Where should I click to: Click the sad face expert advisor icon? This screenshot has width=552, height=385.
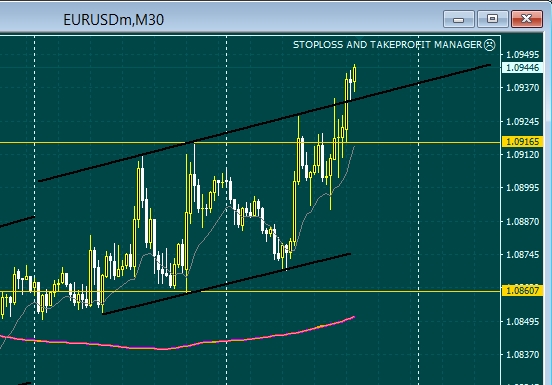coord(490,45)
